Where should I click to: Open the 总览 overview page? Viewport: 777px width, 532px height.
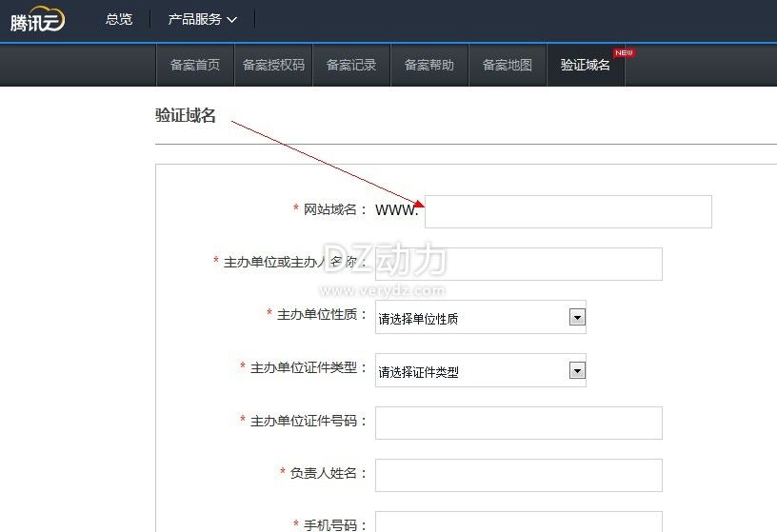[x=119, y=19]
